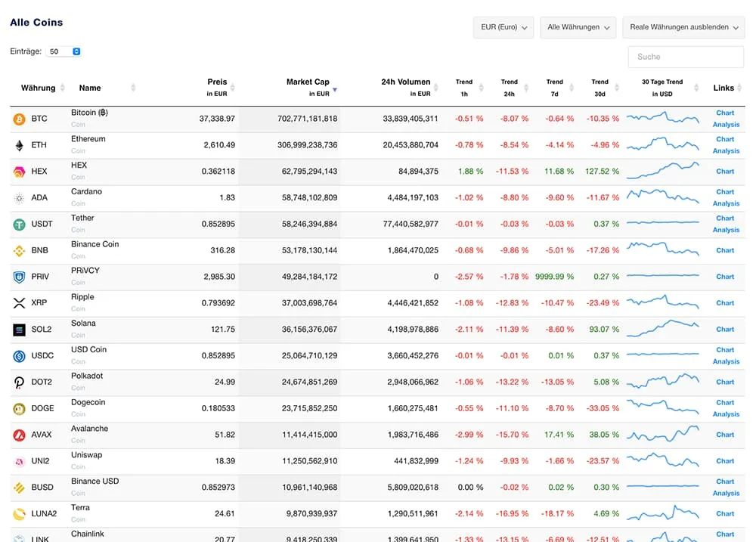Click the Bitcoin name cell
Viewport: 756px width, 542px height.
tap(90, 113)
